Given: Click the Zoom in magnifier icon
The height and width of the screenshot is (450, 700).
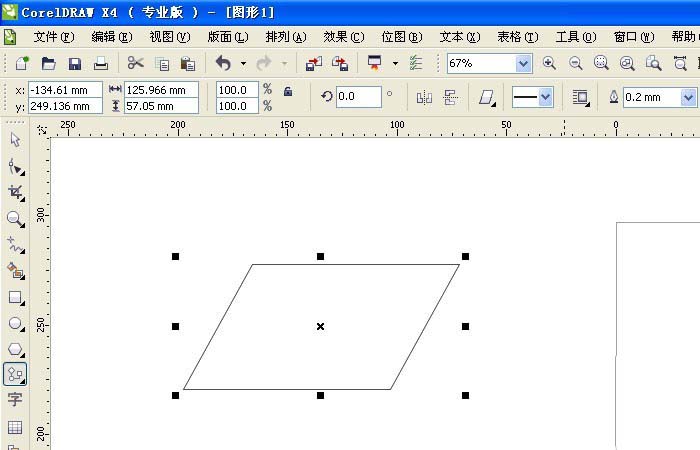Looking at the screenshot, I should click(x=549, y=63).
